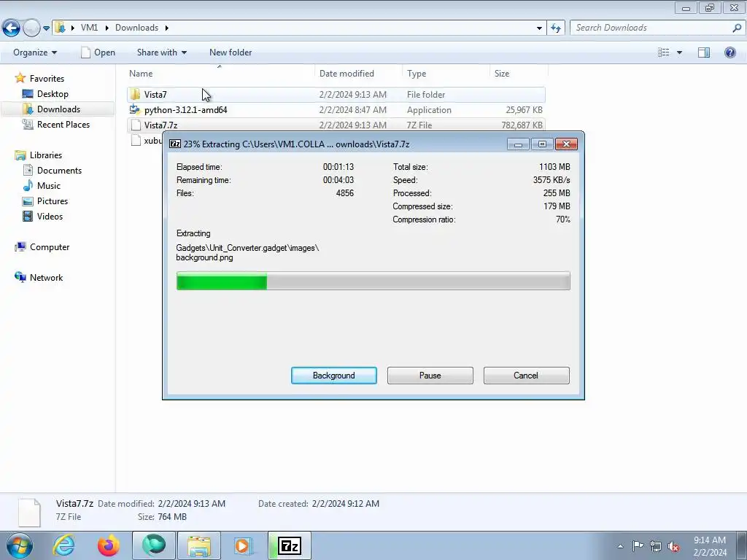Click the Back navigation arrow
This screenshot has width=747, height=560.
pyautogui.click(x=12, y=28)
